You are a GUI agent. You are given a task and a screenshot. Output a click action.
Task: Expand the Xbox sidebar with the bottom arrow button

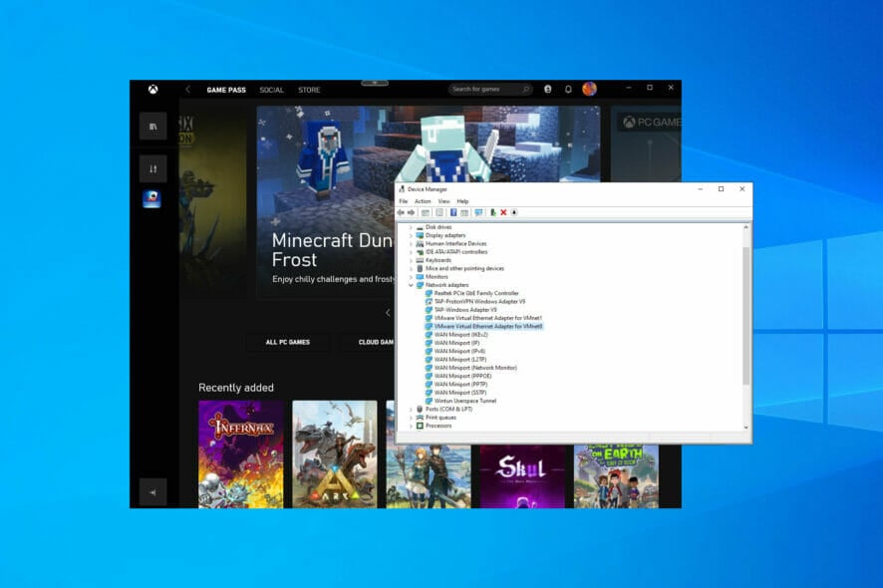pos(153,492)
